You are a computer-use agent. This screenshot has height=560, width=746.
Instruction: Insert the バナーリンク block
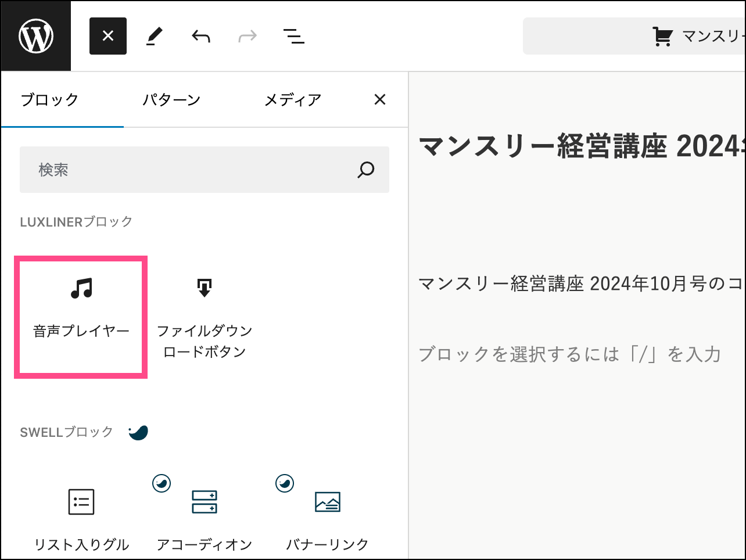[327, 517]
